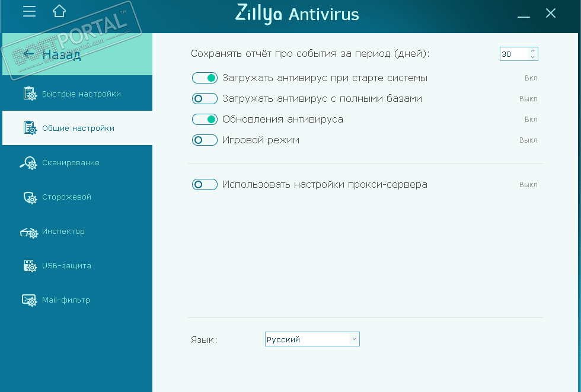
Task: Click the back arrow icon next to Назад
Action: [x=29, y=54]
